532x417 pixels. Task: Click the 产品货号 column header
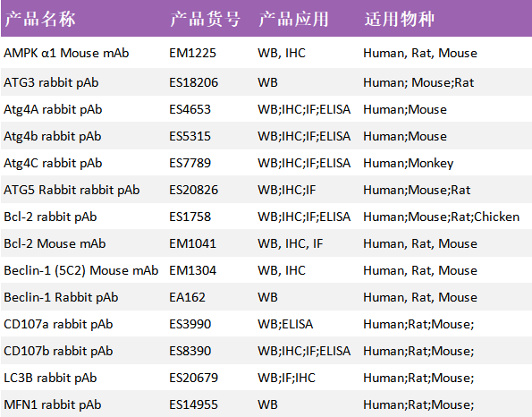click(x=206, y=19)
